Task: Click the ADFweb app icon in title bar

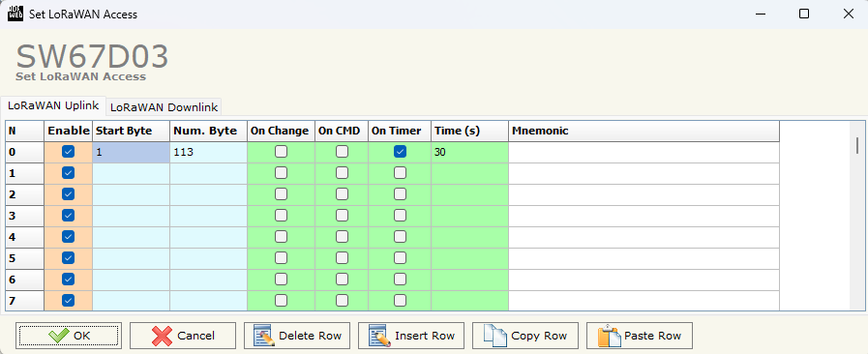Action: (15, 14)
